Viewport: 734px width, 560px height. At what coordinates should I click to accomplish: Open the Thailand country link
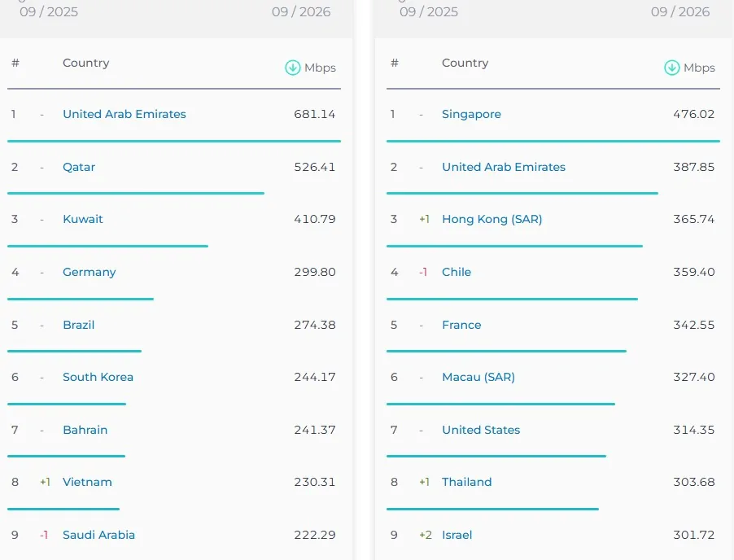(x=467, y=482)
